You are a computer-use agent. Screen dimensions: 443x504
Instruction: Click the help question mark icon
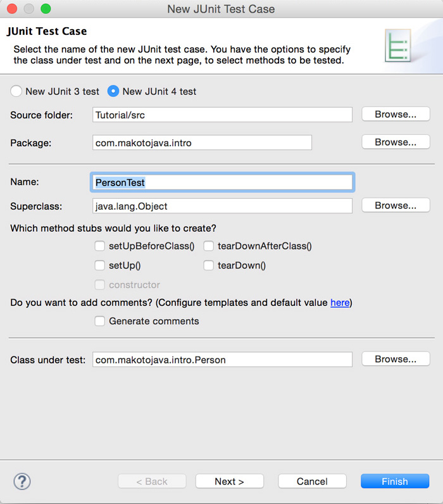tap(22, 481)
